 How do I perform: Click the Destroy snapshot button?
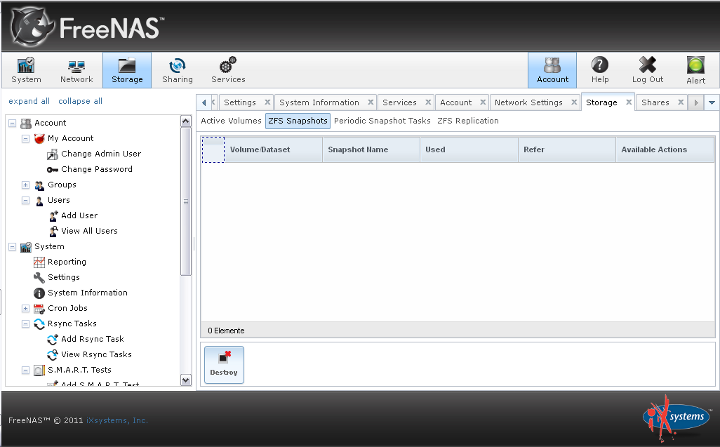click(224, 365)
